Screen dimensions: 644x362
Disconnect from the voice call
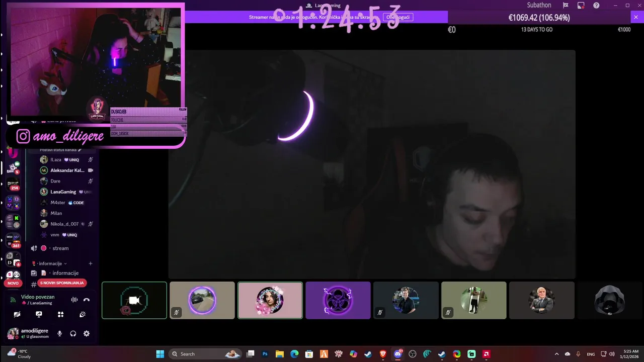click(87, 300)
